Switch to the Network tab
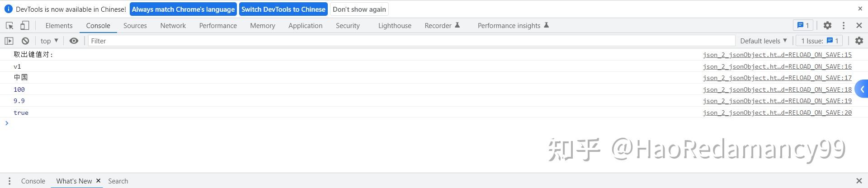This screenshot has height=188, width=868. coord(173,26)
